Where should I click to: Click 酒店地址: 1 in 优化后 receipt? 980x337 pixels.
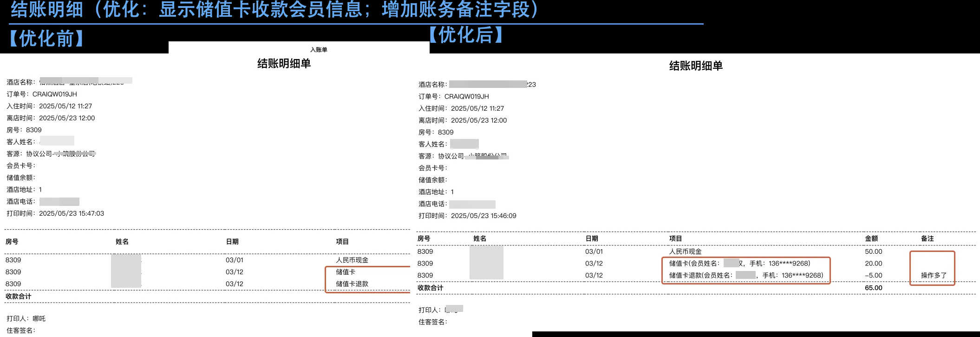436,192
